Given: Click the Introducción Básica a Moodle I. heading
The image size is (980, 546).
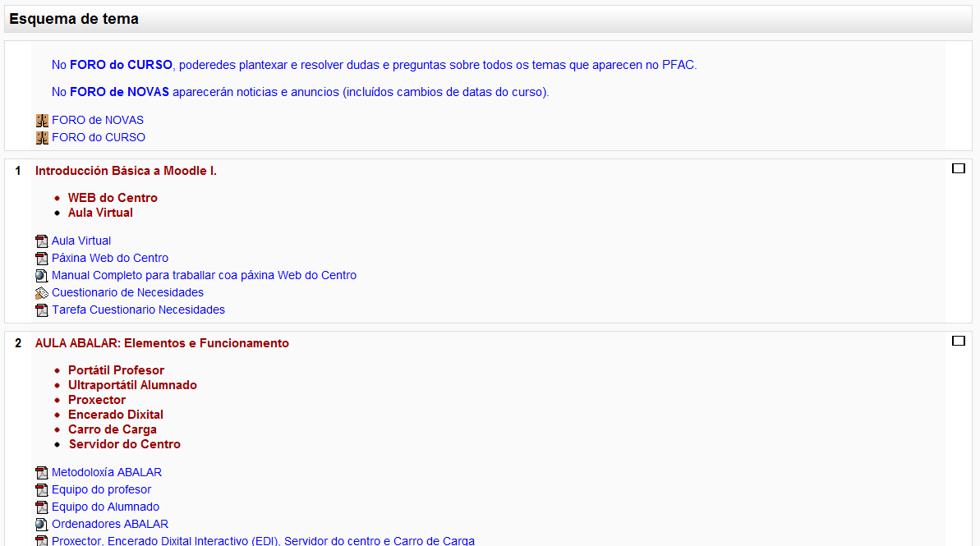Looking at the screenshot, I should point(126,171).
